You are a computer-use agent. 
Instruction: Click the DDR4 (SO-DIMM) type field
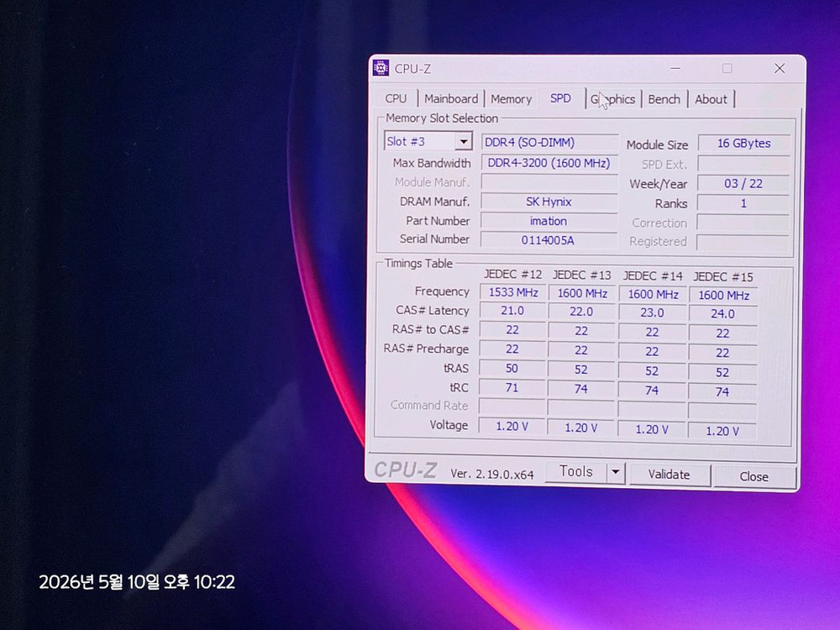click(549, 142)
